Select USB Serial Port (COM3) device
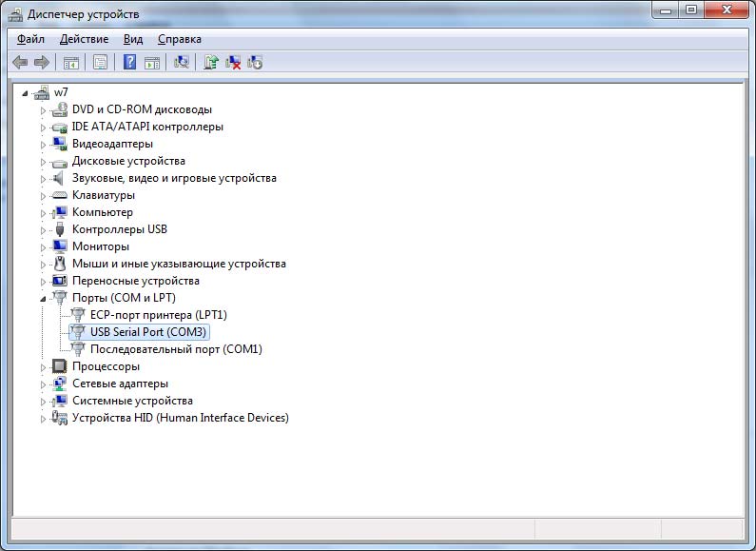Screen dimensions: 756x551 coord(148,332)
